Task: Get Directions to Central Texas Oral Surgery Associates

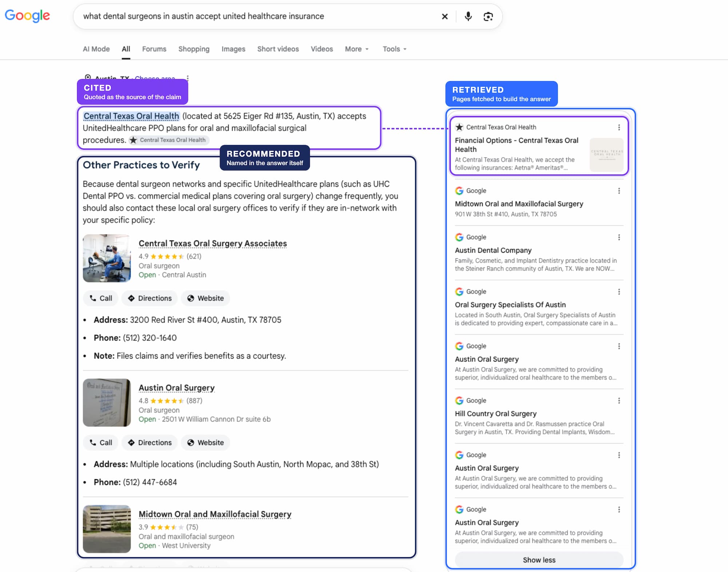Action: tap(150, 298)
